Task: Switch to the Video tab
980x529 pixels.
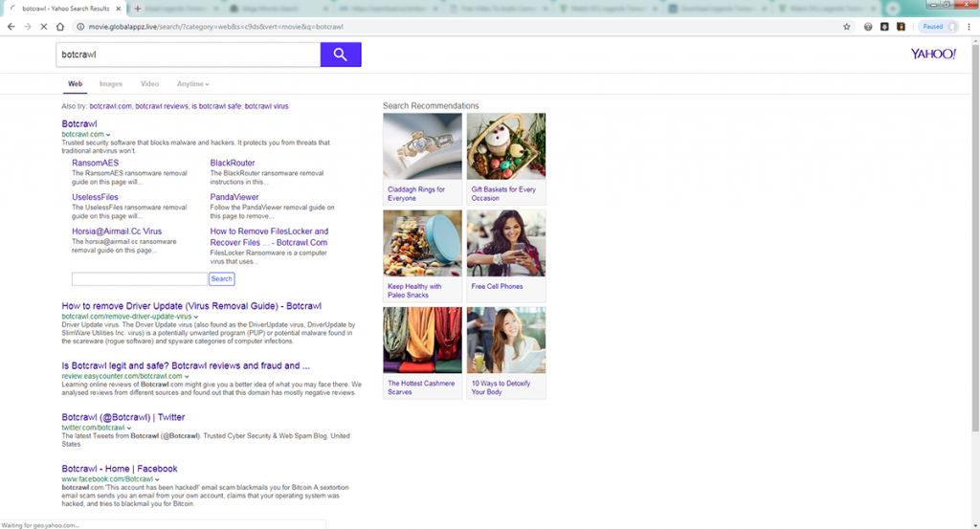Action: pos(149,83)
